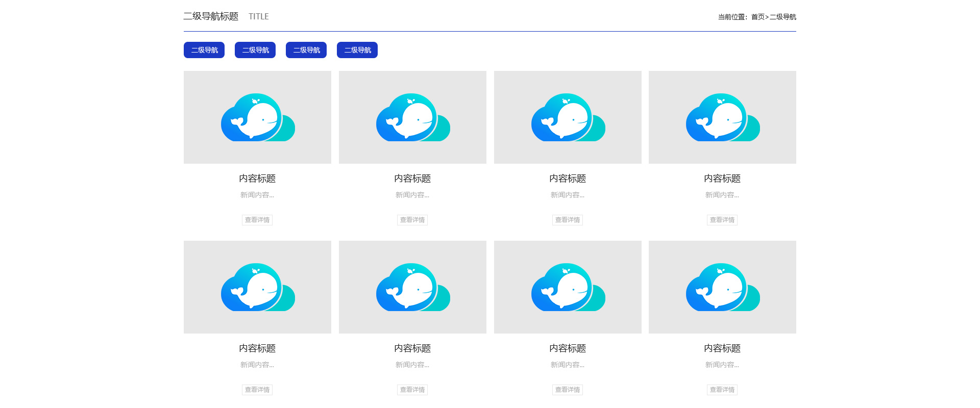Click 新闻内容... under the second top-row card

(x=412, y=195)
